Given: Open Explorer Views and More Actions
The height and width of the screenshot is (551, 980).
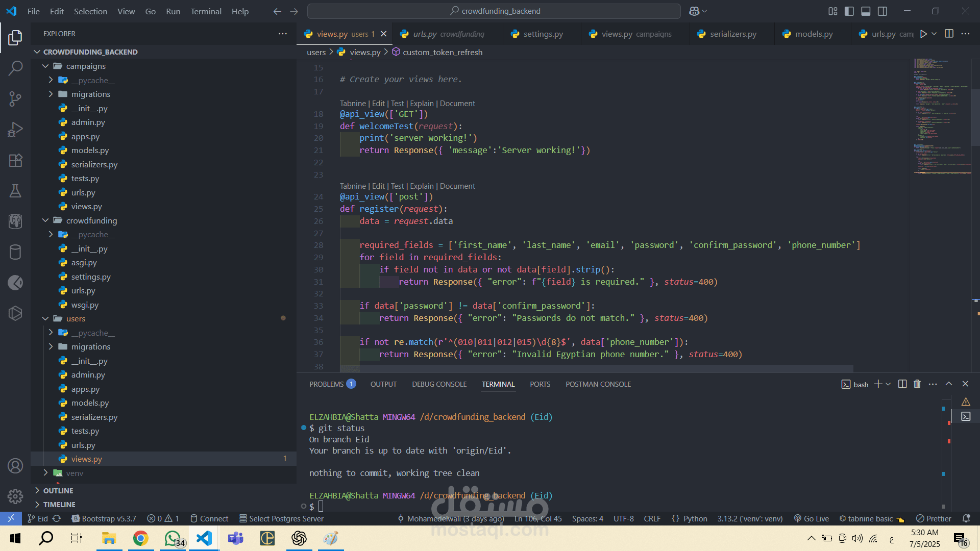Looking at the screenshot, I should tap(283, 34).
